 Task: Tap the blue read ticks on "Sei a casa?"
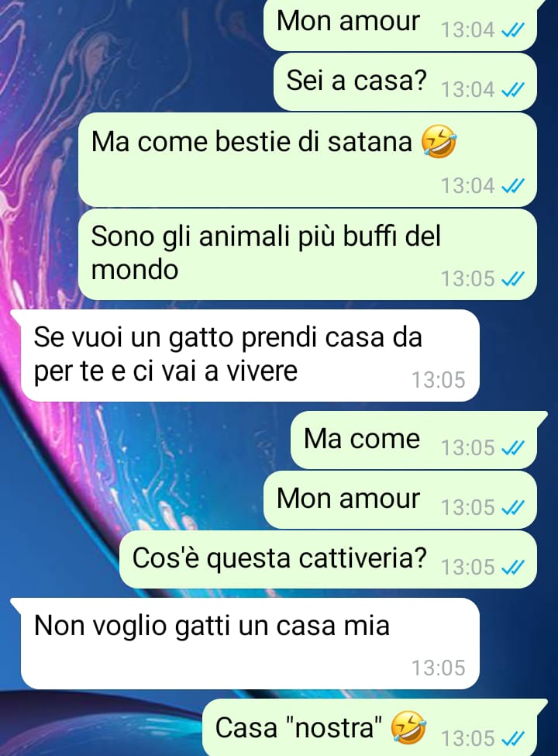click(513, 89)
